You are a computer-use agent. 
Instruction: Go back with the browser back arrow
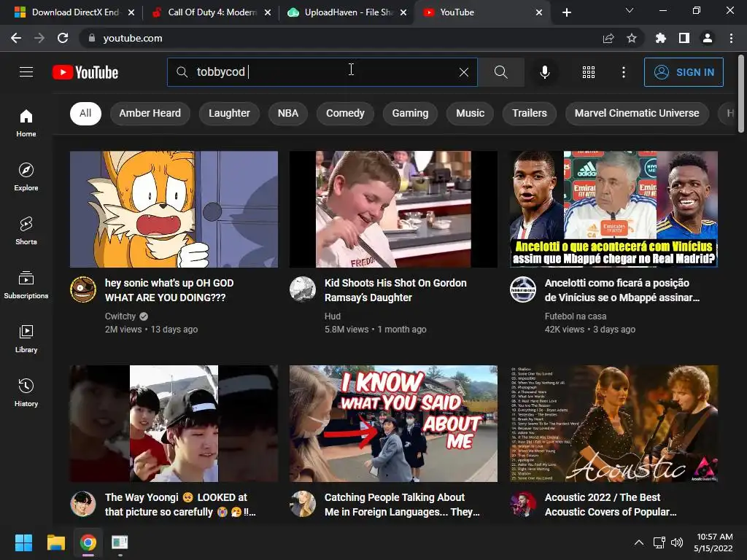[x=16, y=38]
